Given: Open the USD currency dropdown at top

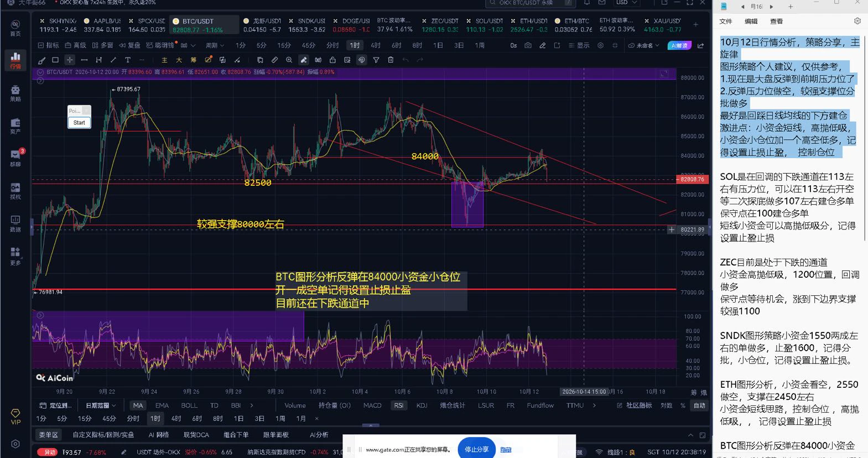Looking at the screenshot, I should [x=627, y=3].
